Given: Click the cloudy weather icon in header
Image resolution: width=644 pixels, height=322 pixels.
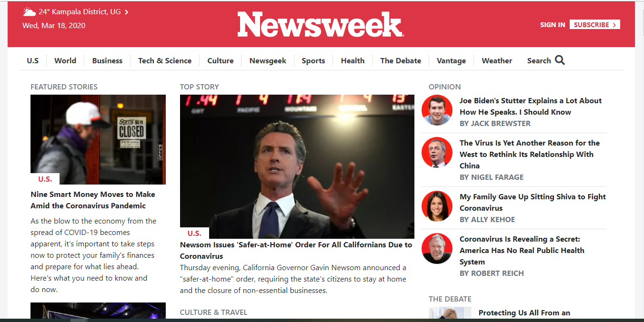Looking at the screenshot, I should pos(29,12).
